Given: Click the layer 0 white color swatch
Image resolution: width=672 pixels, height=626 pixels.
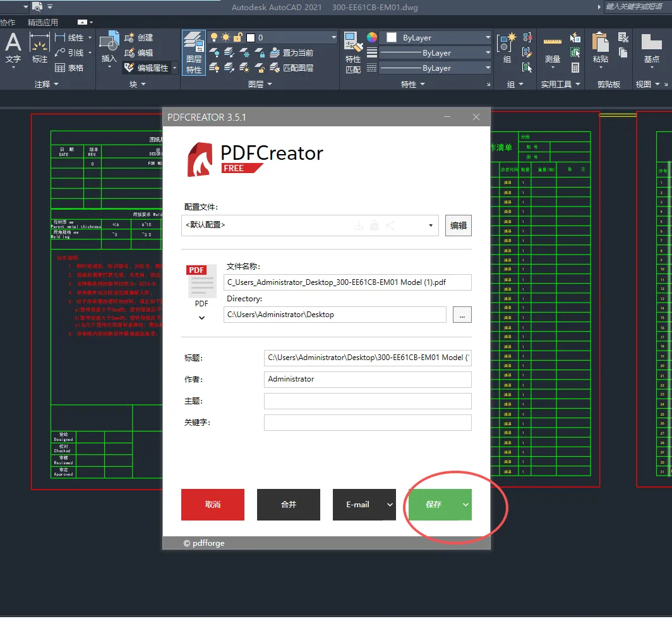Looking at the screenshot, I should (251, 38).
